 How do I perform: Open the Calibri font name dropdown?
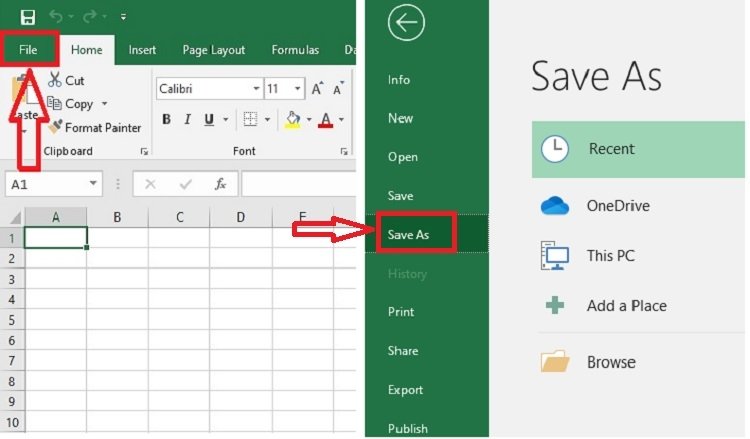coord(256,89)
